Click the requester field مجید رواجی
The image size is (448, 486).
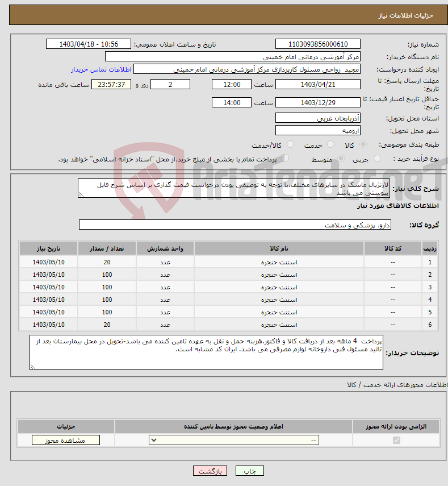pyautogui.click(x=247, y=69)
